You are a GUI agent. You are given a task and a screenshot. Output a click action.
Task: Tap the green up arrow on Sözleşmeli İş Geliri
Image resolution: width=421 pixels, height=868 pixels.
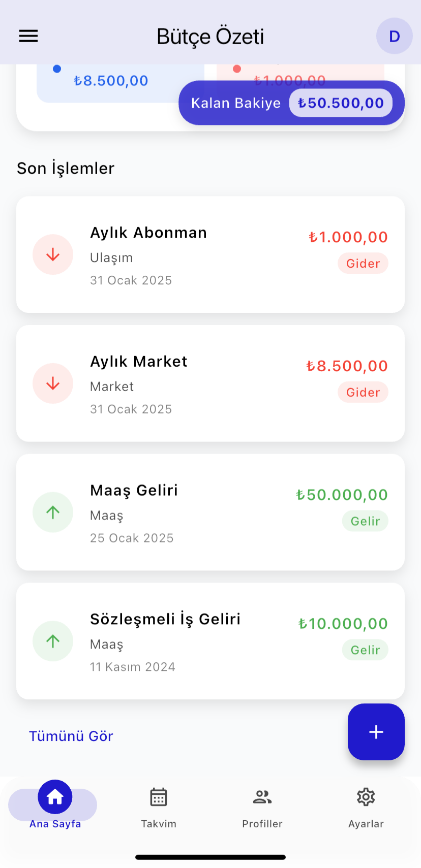(x=53, y=641)
